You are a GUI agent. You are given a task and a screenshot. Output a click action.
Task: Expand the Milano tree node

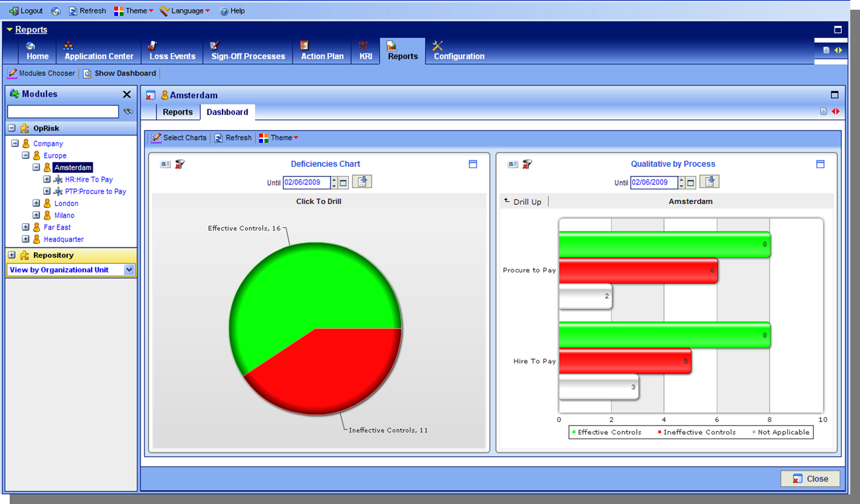click(36, 215)
